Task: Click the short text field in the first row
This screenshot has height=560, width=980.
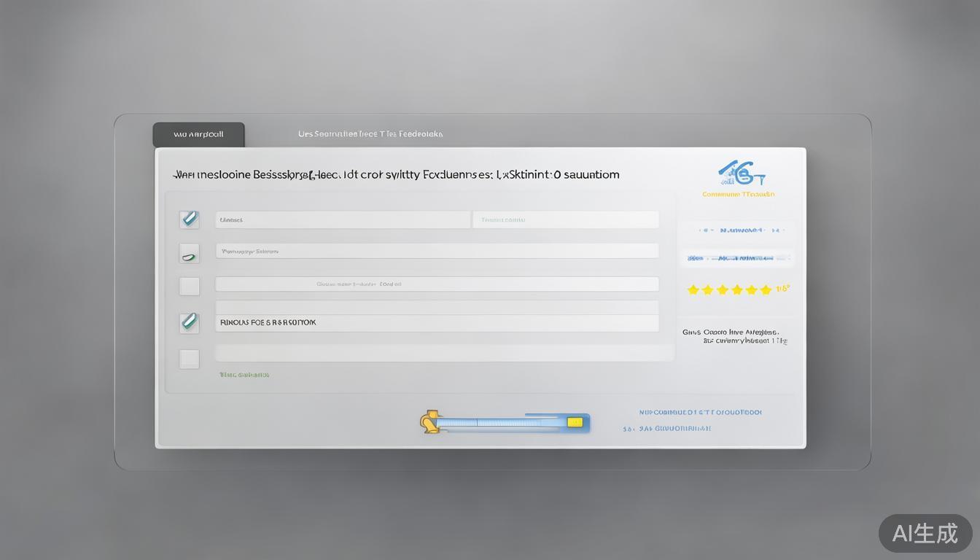Action: tap(566, 219)
